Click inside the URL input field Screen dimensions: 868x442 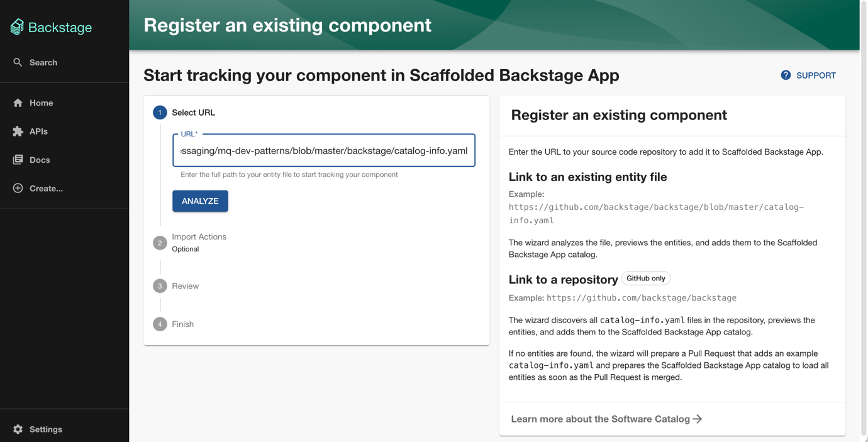pyautogui.click(x=323, y=150)
